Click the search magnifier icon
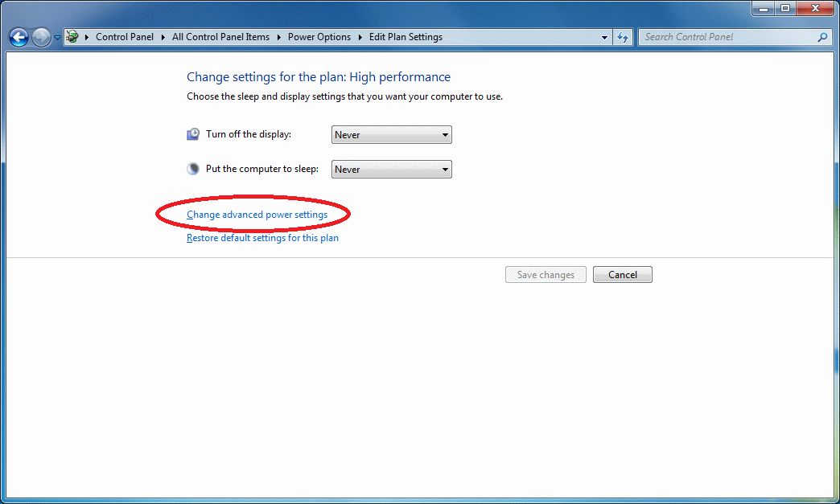 click(x=823, y=37)
